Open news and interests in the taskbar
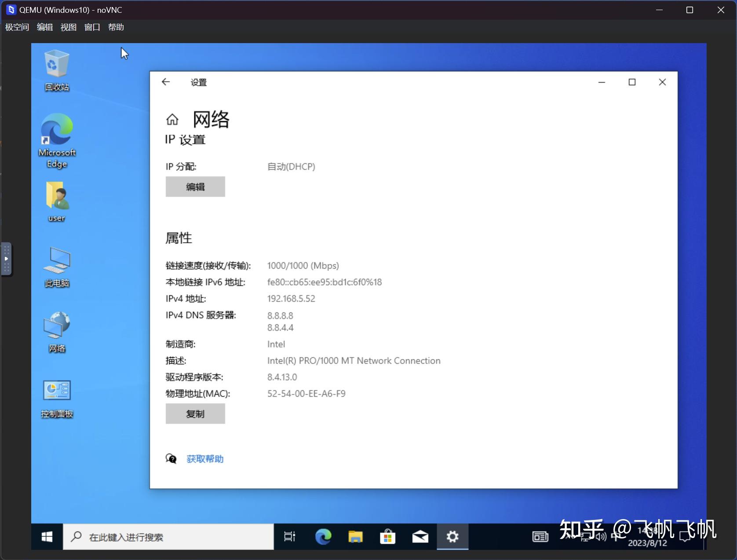 tap(540, 537)
